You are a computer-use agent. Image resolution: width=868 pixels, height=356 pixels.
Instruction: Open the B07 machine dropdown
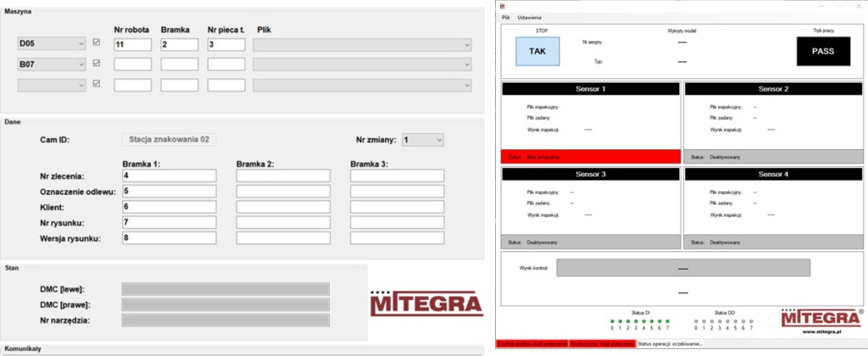pos(52,64)
